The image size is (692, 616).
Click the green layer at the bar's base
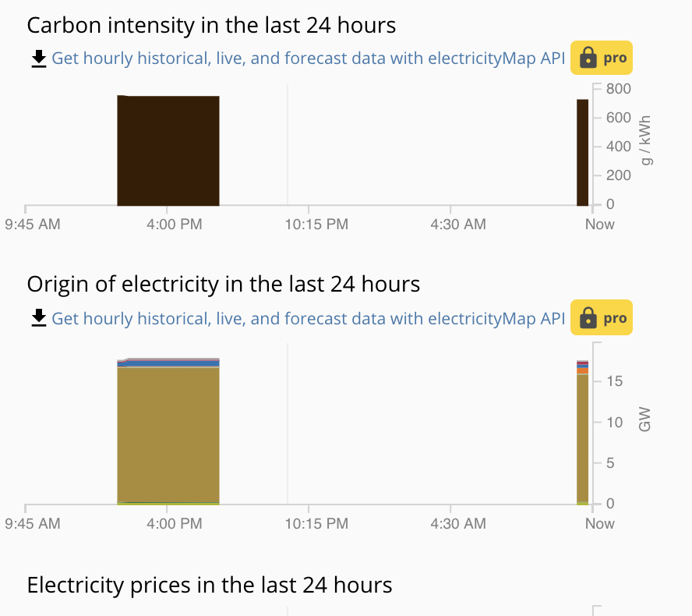pyautogui.click(x=168, y=501)
